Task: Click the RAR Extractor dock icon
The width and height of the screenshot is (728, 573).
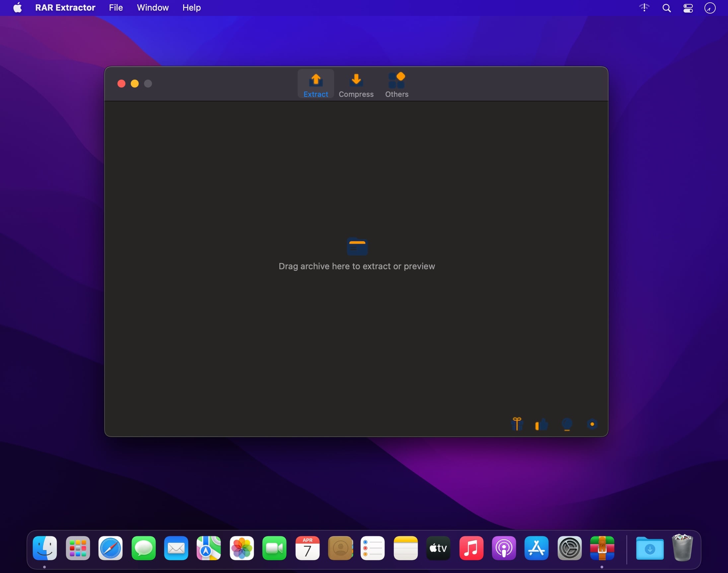Action: tap(602, 548)
